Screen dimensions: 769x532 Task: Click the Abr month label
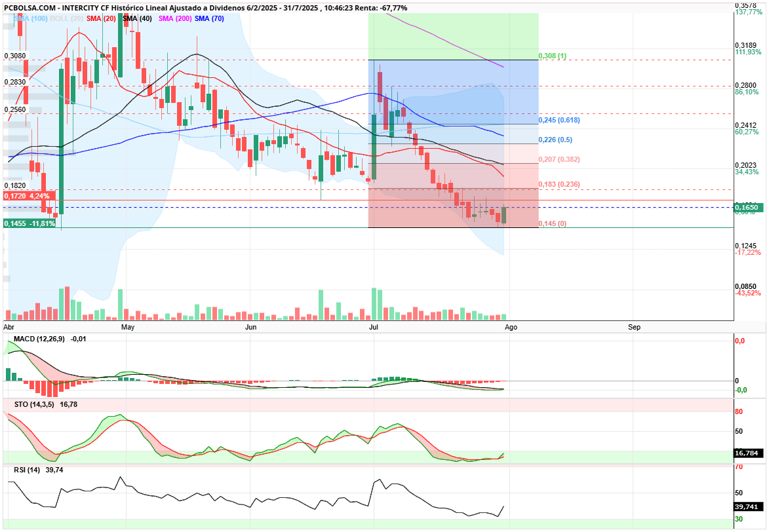point(9,327)
